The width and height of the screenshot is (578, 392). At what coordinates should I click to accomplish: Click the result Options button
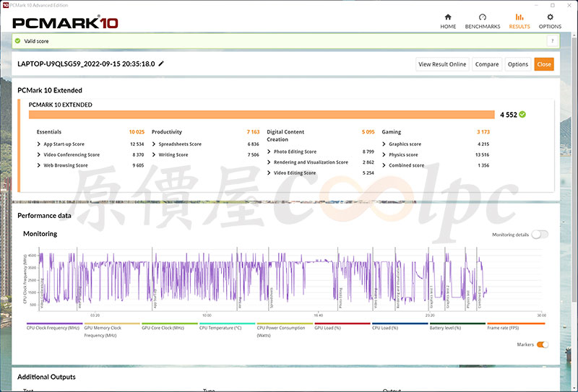pos(518,64)
